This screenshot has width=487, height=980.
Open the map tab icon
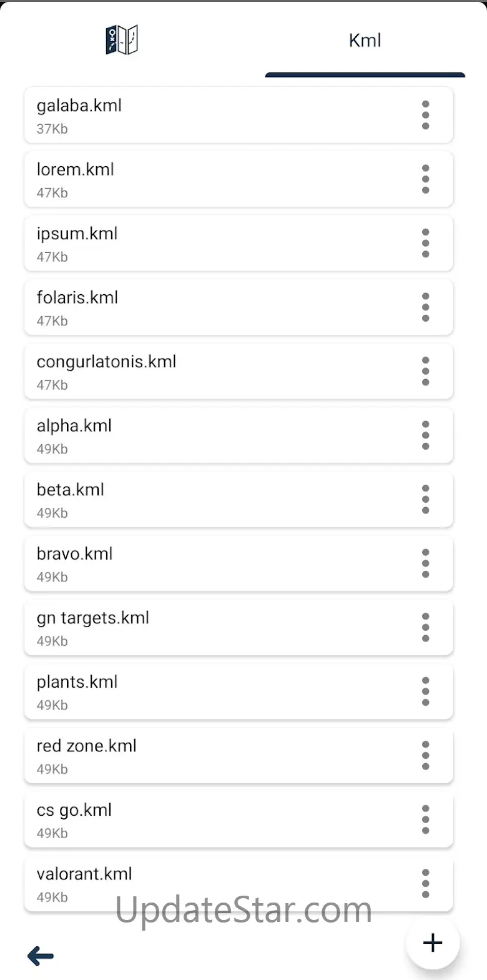(x=122, y=41)
